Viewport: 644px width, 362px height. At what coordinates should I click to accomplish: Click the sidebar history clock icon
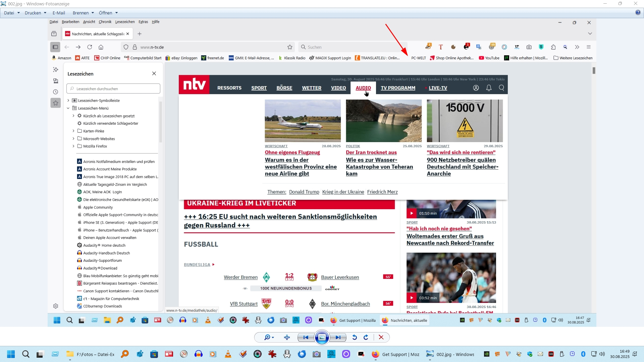(56, 92)
